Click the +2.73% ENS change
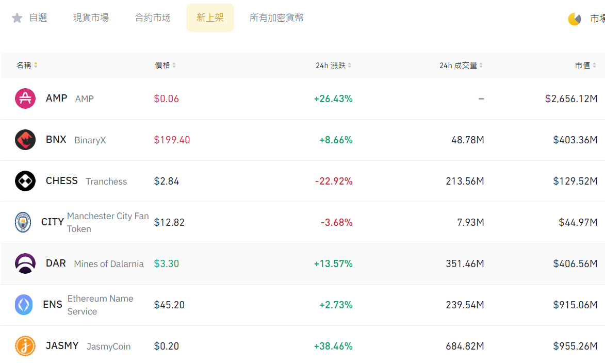605x364 pixels. click(x=336, y=305)
